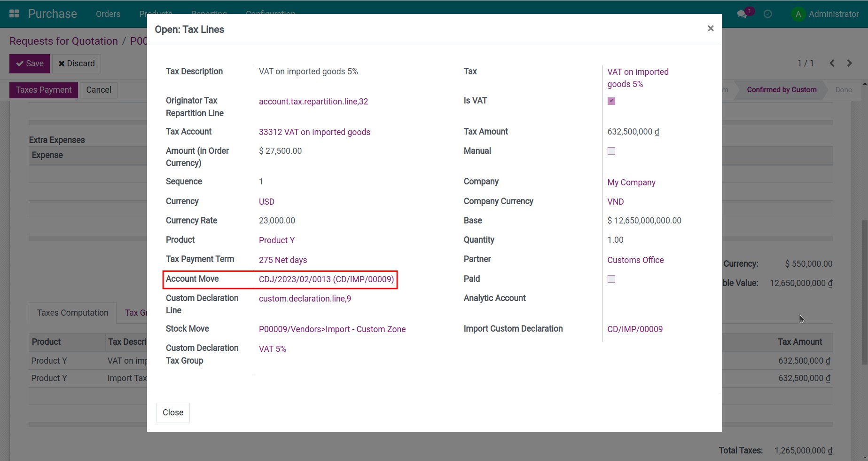Image resolution: width=868 pixels, height=461 pixels.
Task: Open the 33312 VAT on imported goods account link
Action: click(314, 132)
